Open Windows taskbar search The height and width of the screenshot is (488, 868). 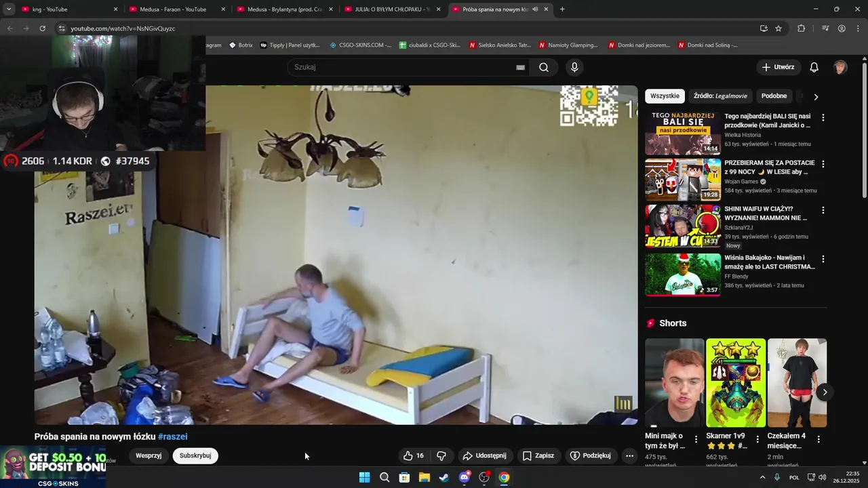[x=384, y=477]
